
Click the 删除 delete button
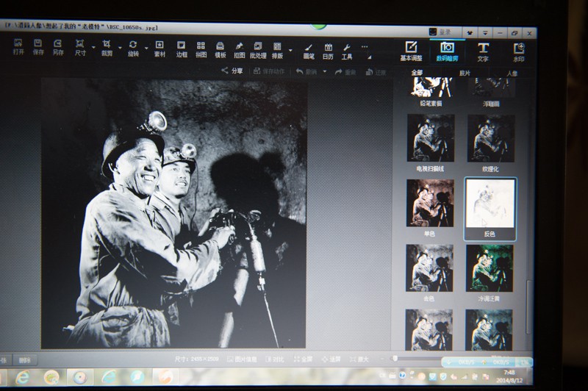(25, 360)
